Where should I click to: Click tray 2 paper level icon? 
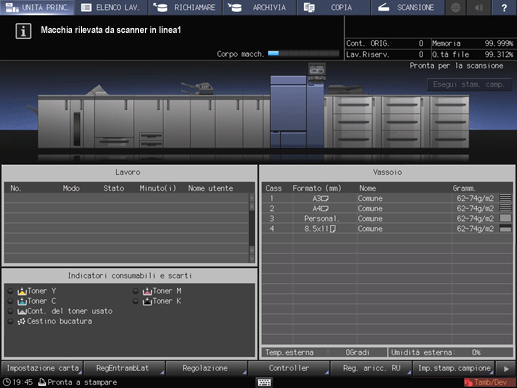(505, 208)
